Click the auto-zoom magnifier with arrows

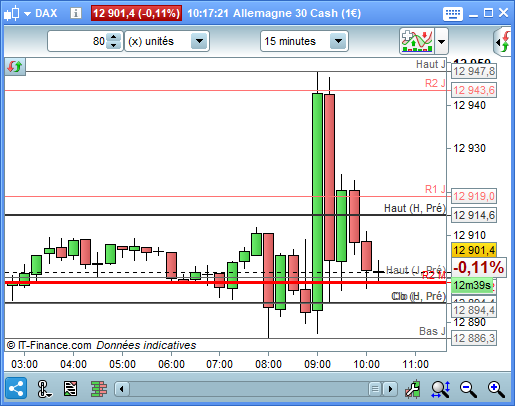click(441, 389)
